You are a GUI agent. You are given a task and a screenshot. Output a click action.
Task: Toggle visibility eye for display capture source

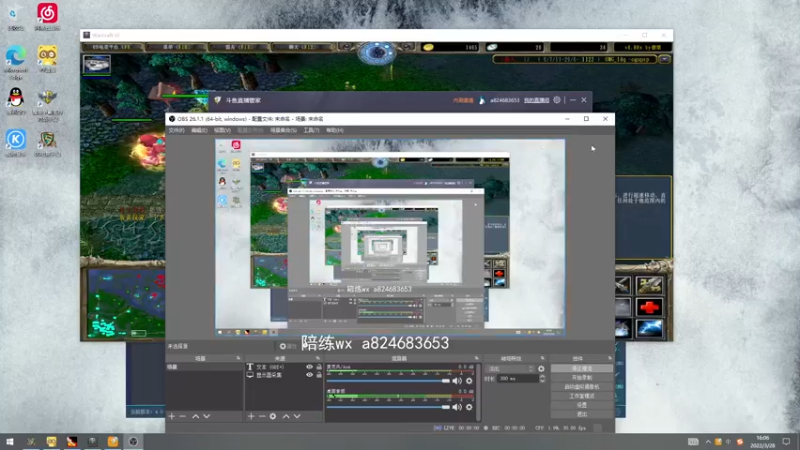click(x=309, y=375)
